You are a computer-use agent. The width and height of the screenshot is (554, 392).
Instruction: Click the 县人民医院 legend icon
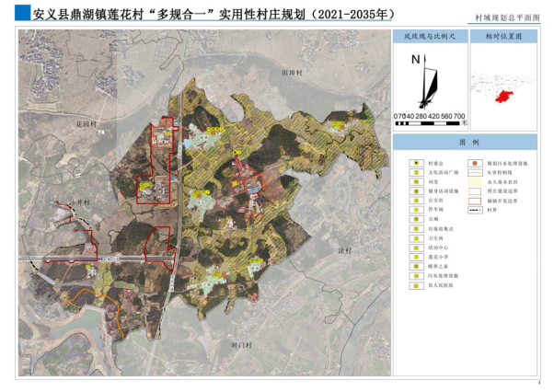[x=417, y=285]
